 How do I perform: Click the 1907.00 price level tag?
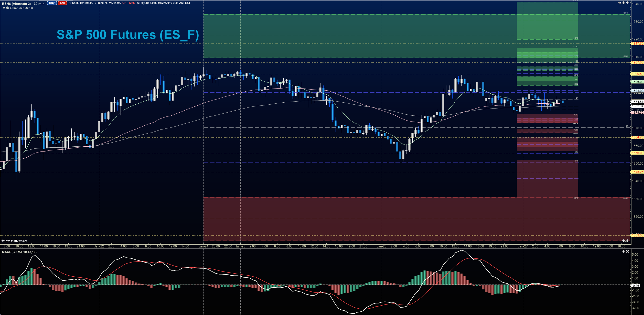(x=637, y=62)
